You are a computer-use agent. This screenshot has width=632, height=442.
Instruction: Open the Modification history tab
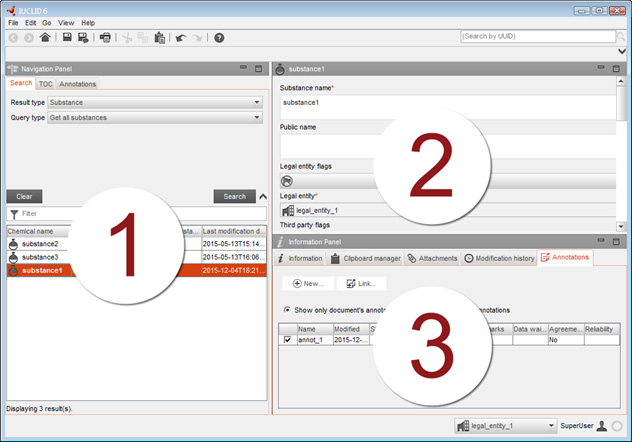[x=499, y=258]
